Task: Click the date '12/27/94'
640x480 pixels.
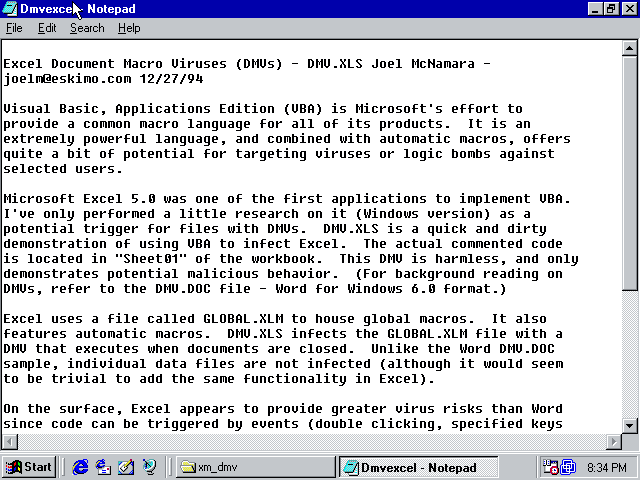Action: (171, 79)
